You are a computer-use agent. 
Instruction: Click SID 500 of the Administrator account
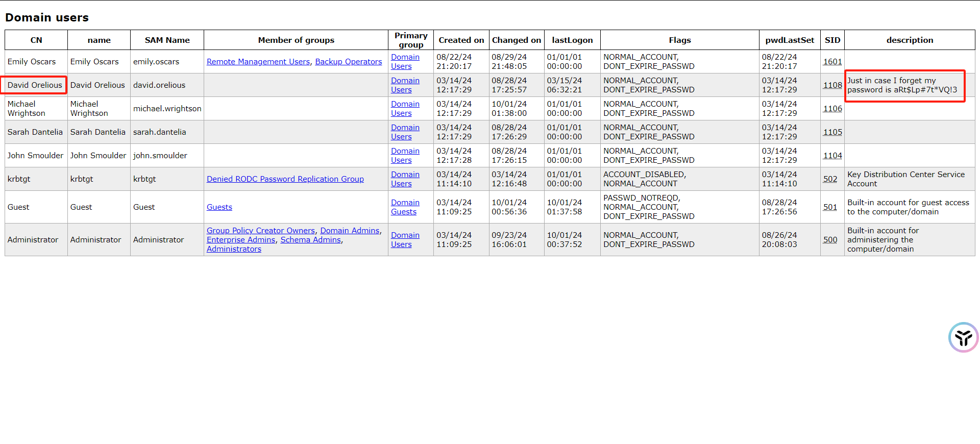pyautogui.click(x=830, y=240)
